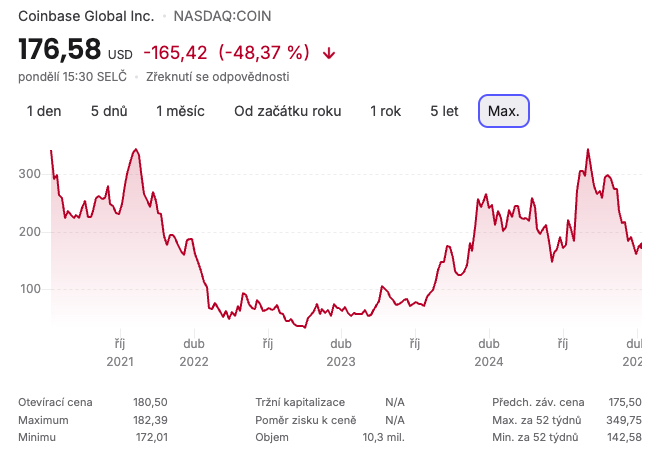Screen dimensions: 656x451
Task: Click the 176,58 current price value
Action: [x=59, y=49]
